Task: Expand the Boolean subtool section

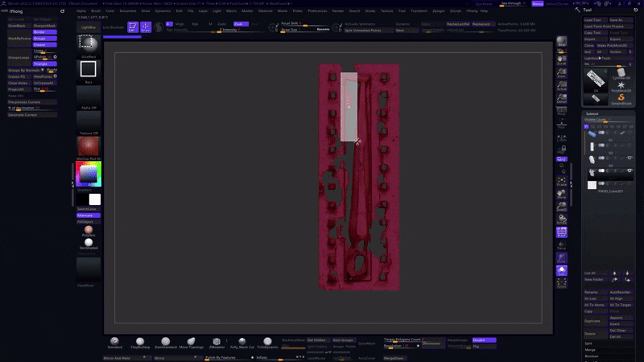Action: (x=592, y=356)
